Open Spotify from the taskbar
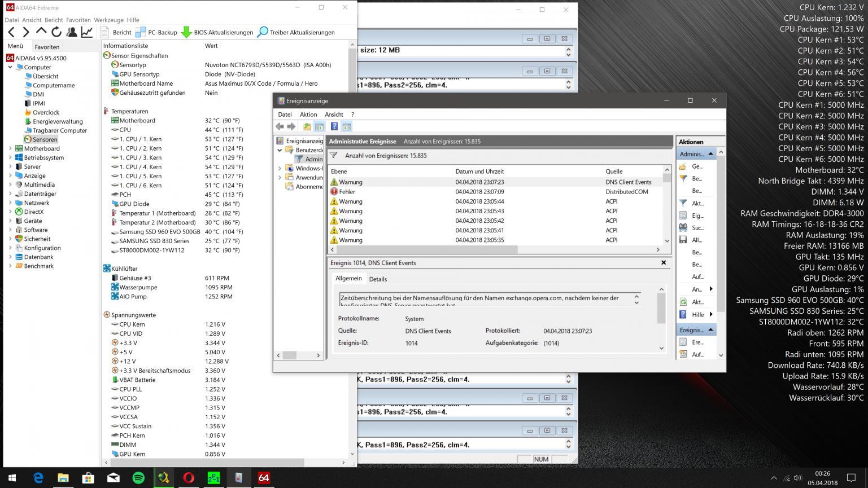This screenshot has width=868, height=488. click(x=138, y=478)
